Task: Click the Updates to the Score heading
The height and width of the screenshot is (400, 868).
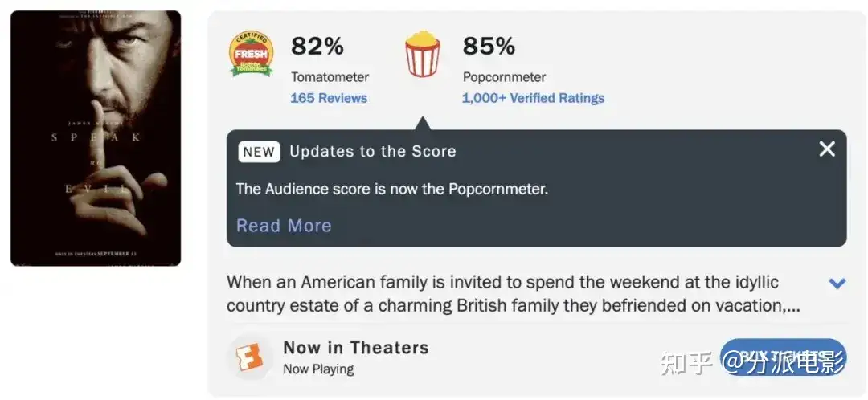Action: click(x=373, y=152)
